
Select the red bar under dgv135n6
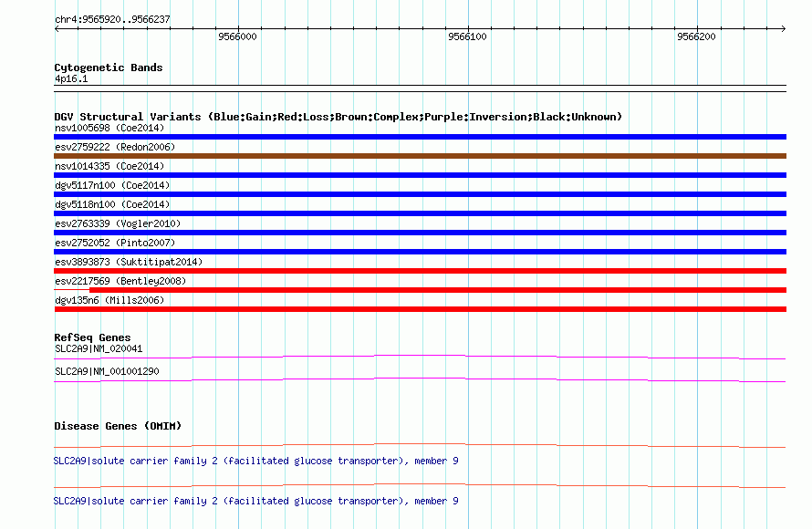click(x=420, y=309)
